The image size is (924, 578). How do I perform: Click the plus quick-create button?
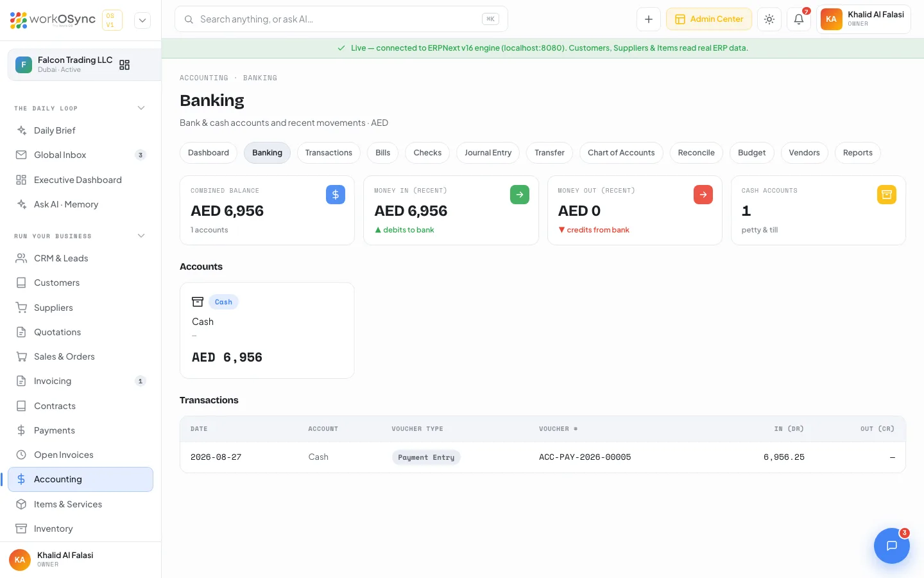(649, 19)
